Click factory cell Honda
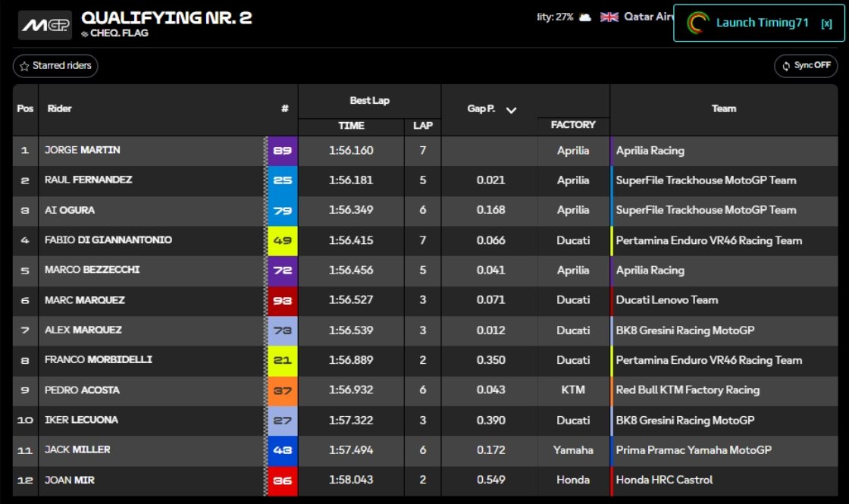 click(573, 480)
